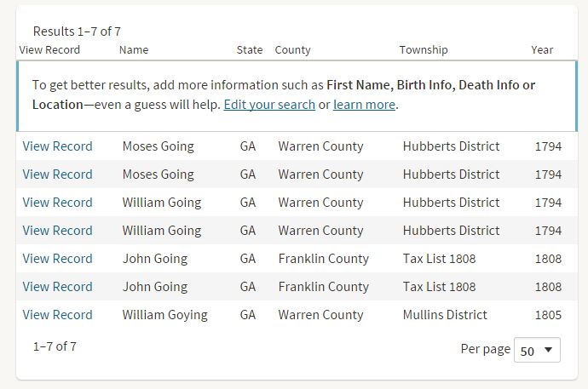The image size is (588, 389).
Task: Open View Record for William Goying
Action: click(57, 315)
